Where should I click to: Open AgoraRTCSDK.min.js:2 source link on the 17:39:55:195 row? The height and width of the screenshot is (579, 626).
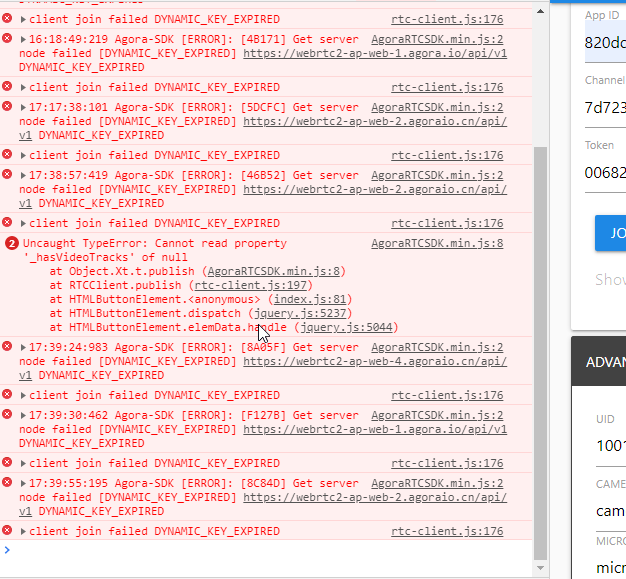click(437, 483)
